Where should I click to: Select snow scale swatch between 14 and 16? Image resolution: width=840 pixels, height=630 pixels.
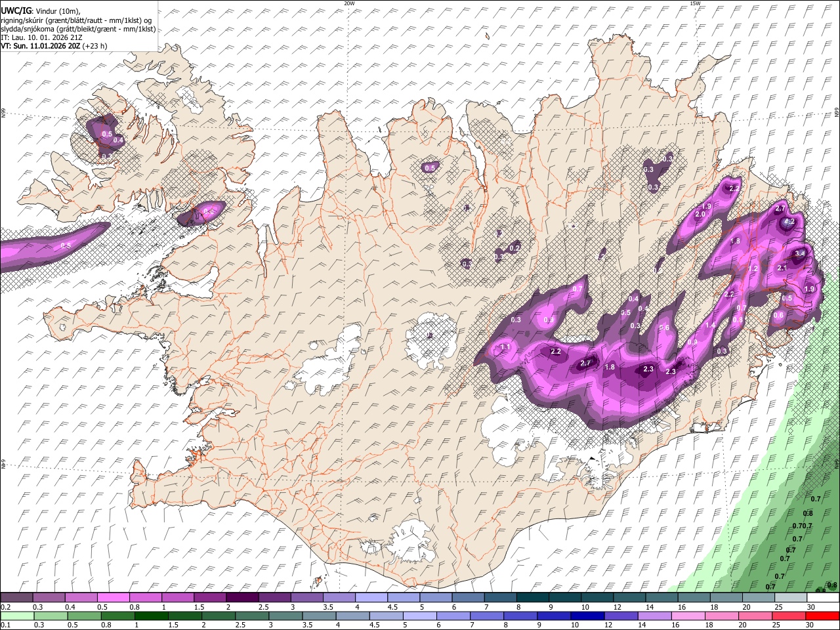click(661, 598)
